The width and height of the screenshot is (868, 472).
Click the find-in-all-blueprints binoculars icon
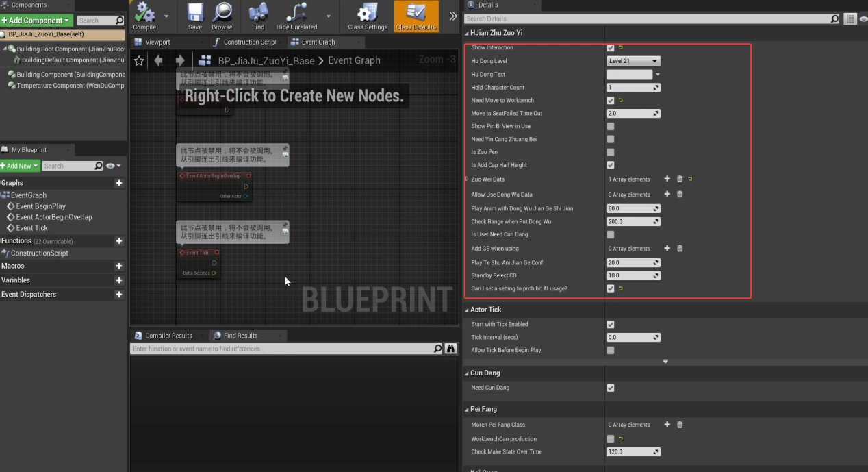coord(451,349)
